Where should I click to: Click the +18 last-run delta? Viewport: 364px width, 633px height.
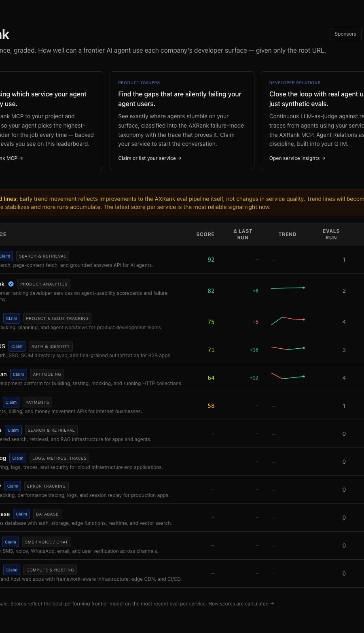(254, 350)
